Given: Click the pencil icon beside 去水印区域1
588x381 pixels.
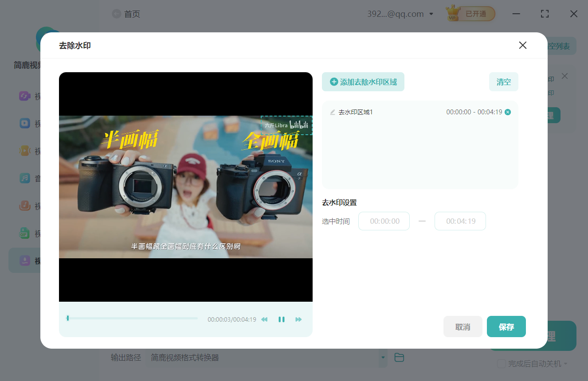Looking at the screenshot, I should pos(333,112).
